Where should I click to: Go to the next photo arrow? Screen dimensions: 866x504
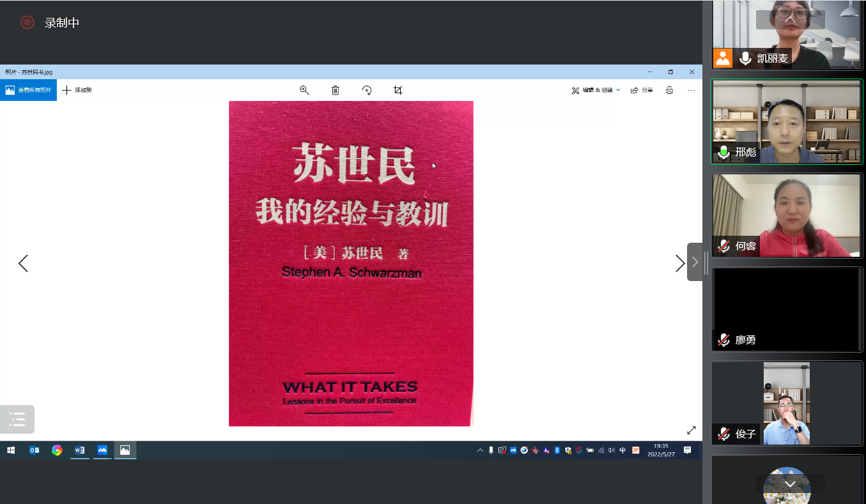679,263
